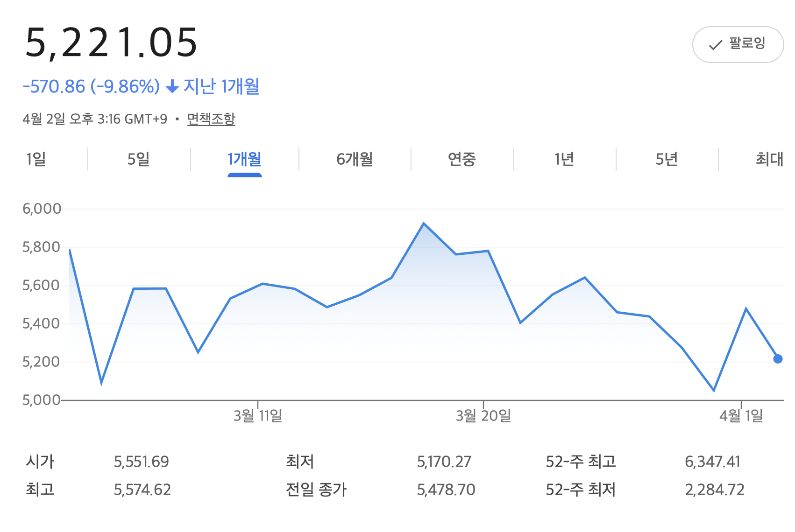Click the -570.86 (-9.86%) change text
The image size is (795, 532).
[92, 86]
